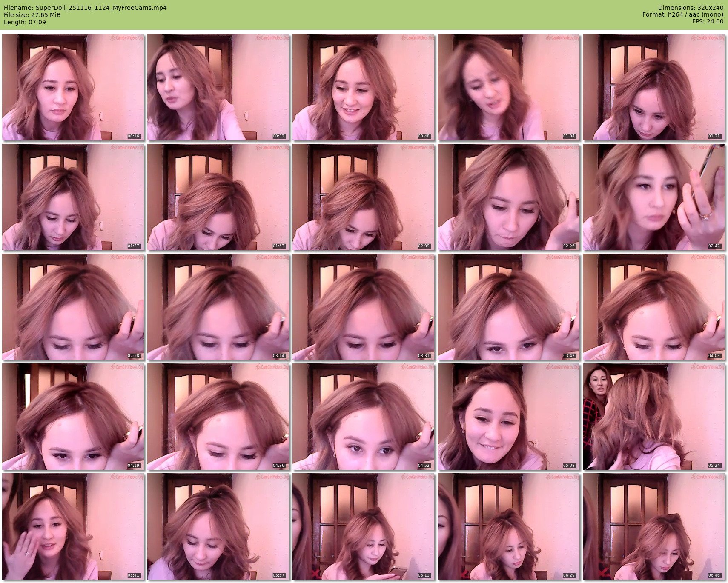Select the frame at 05:41
The height and width of the screenshot is (583, 728).
point(73,526)
